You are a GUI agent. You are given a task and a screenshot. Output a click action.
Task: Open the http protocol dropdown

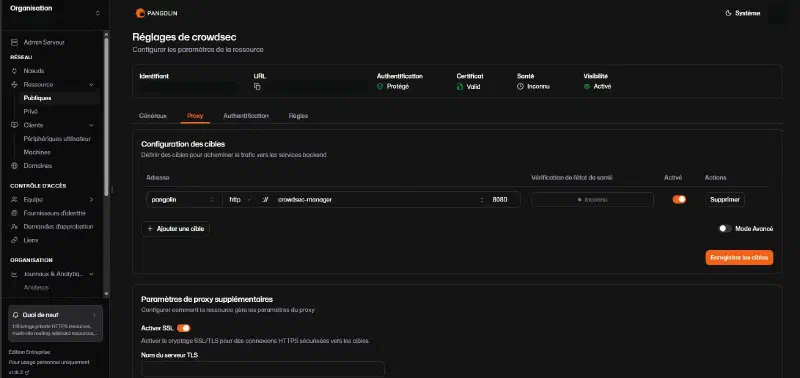click(x=241, y=199)
